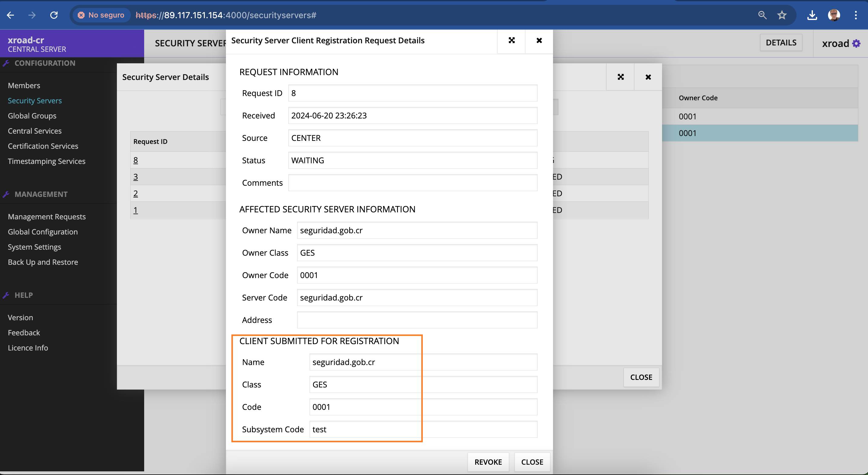The image size is (868, 475).
Task: Close the Registration Request Details dialog with X
Action: pyautogui.click(x=539, y=41)
